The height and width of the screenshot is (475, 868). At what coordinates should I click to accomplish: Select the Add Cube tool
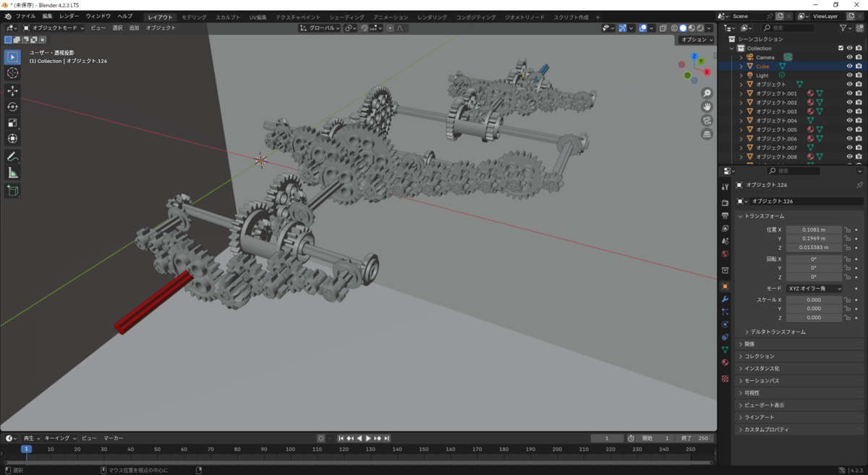tap(12, 191)
